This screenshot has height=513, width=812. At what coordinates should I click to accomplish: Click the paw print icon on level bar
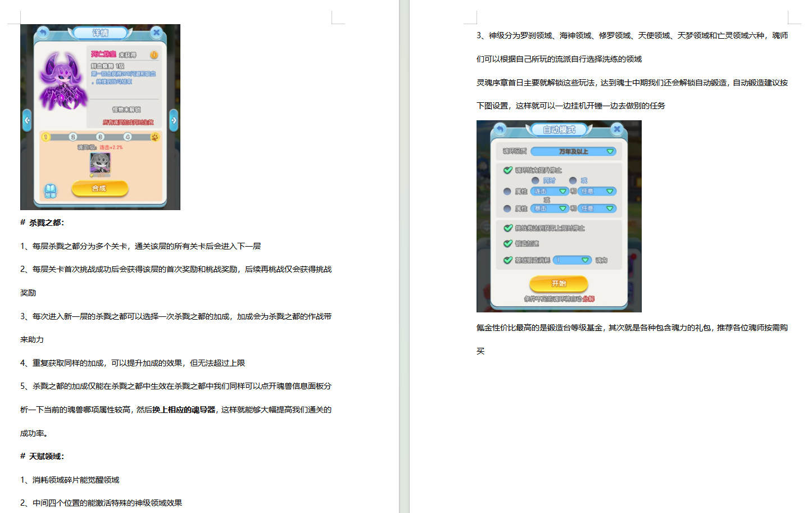pyautogui.click(x=155, y=137)
